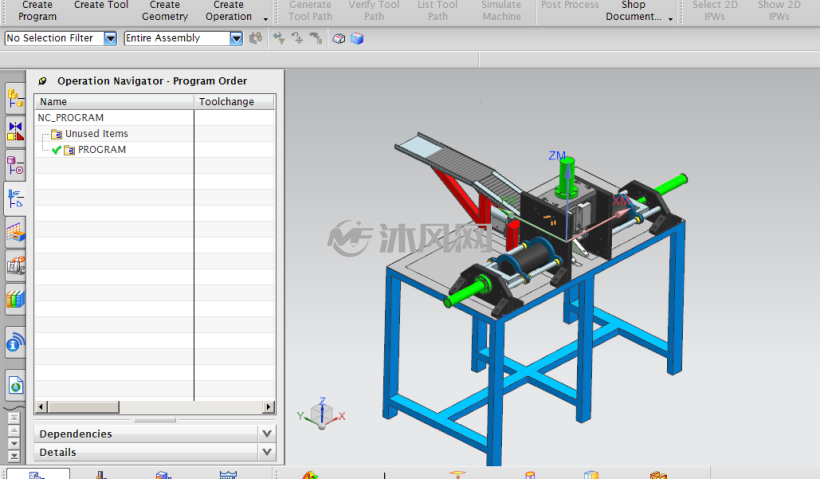
Task: Click the sidebar scroll up arrow button
Action: click(14, 430)
